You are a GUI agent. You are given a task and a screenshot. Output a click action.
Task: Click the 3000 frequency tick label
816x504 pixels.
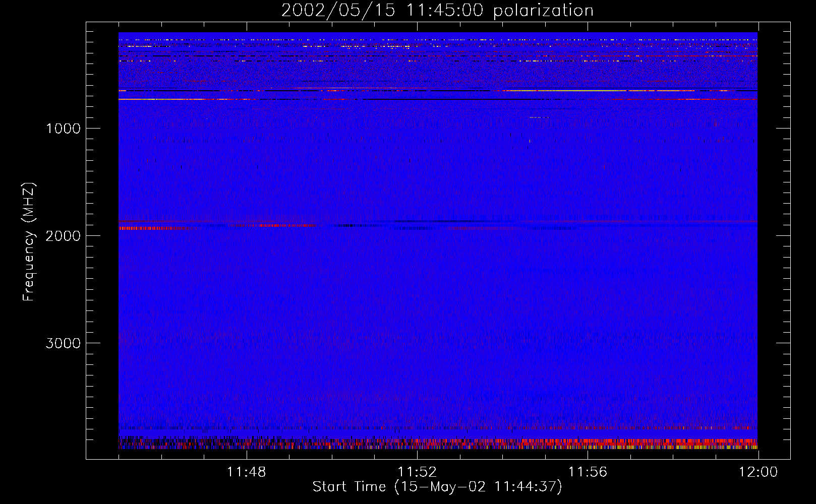[x=63, y=343]
